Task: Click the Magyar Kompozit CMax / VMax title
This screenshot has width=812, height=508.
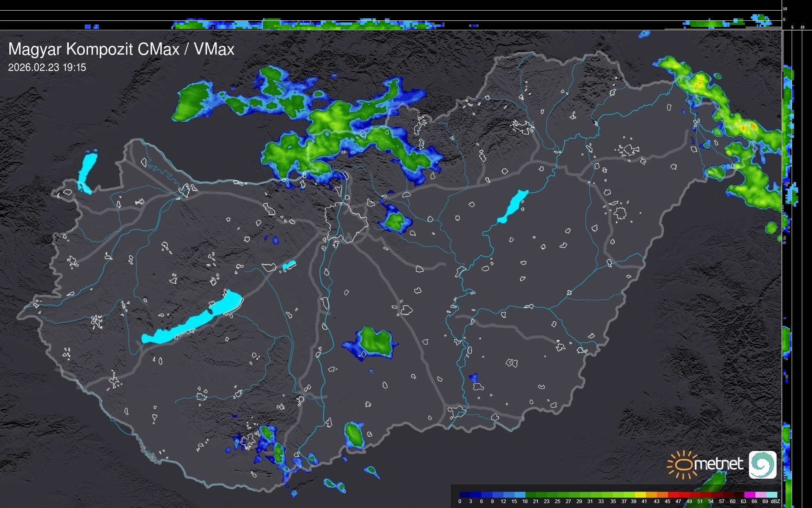Action: click(x=121, y=49)
